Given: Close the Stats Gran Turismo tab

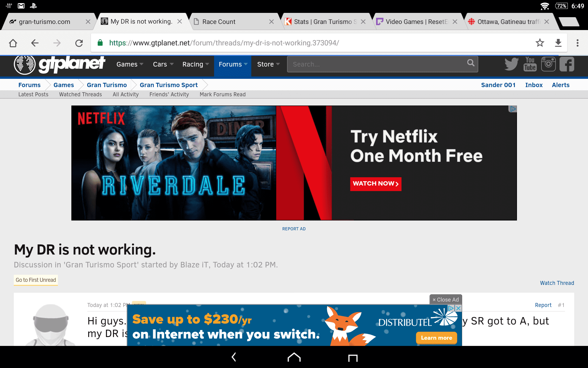Looking at the screenshot, I should coord(363,22).
